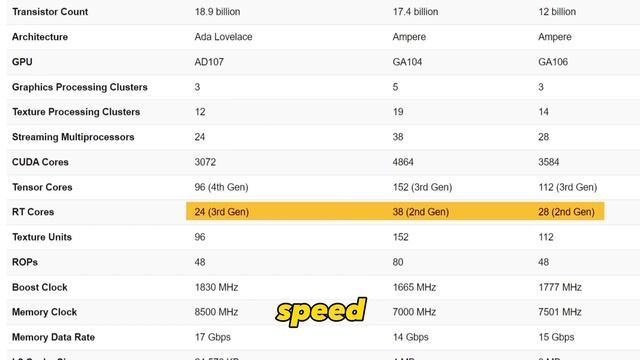Select the 4864 CUDA Cores value

403,162
